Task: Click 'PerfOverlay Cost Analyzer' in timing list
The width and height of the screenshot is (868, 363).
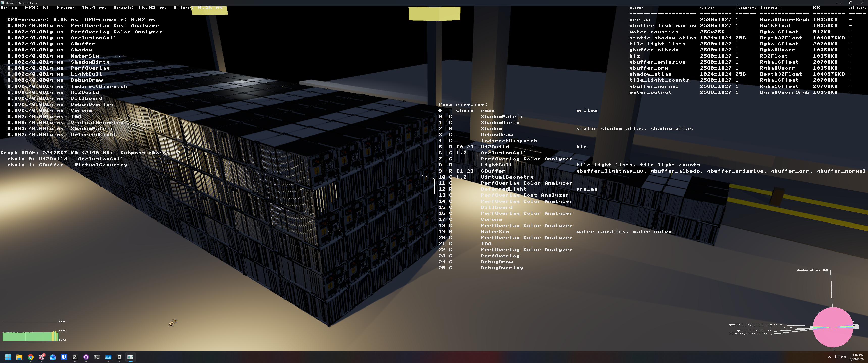Action: coord(115,25)
